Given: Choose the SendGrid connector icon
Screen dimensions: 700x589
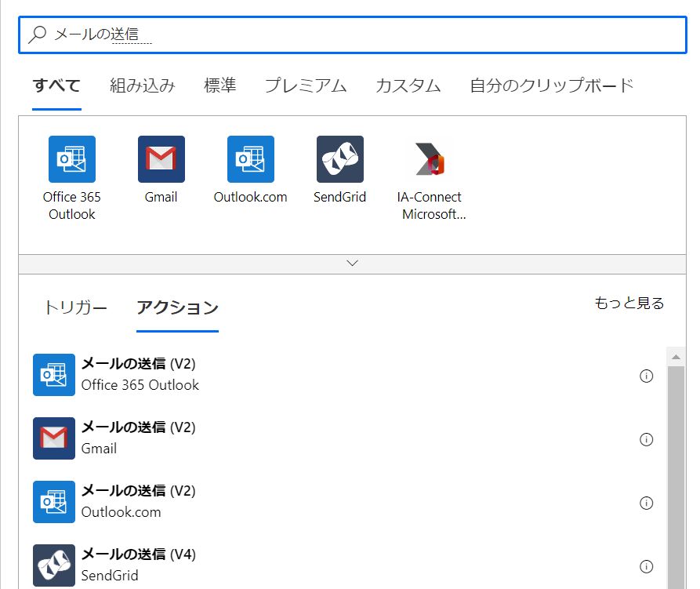Looking at the screenshot, I should (339, 159).
